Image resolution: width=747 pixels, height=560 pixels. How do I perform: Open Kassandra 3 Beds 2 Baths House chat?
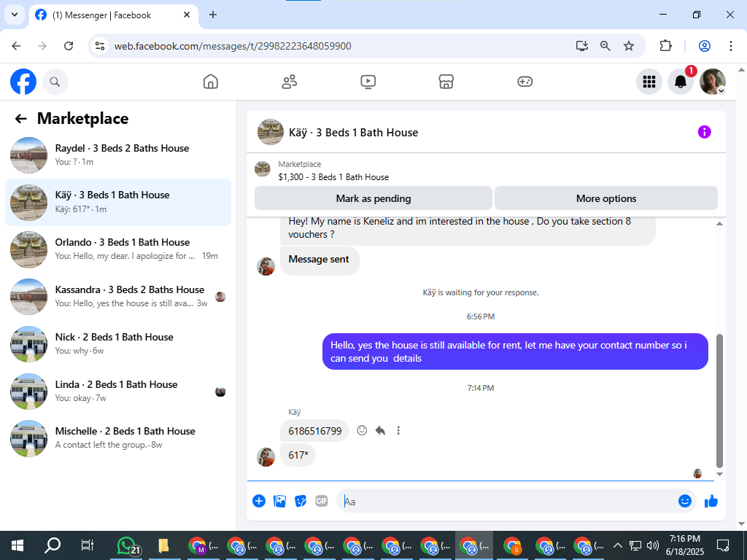coord(118,296)
